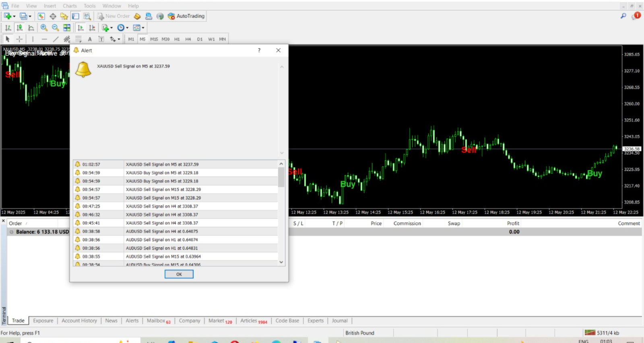Switch chart to Bar Chart style

tap(8, 28)
